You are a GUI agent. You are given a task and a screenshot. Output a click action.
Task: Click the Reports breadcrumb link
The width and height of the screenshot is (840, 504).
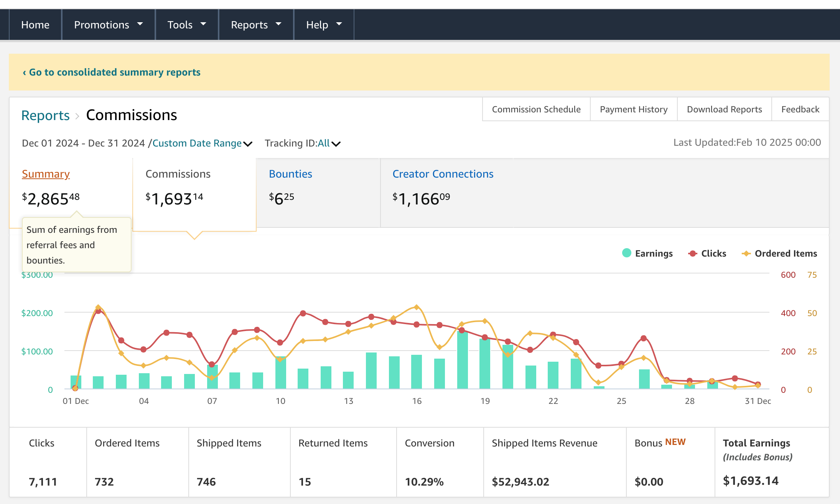click(x=45, y=115)
